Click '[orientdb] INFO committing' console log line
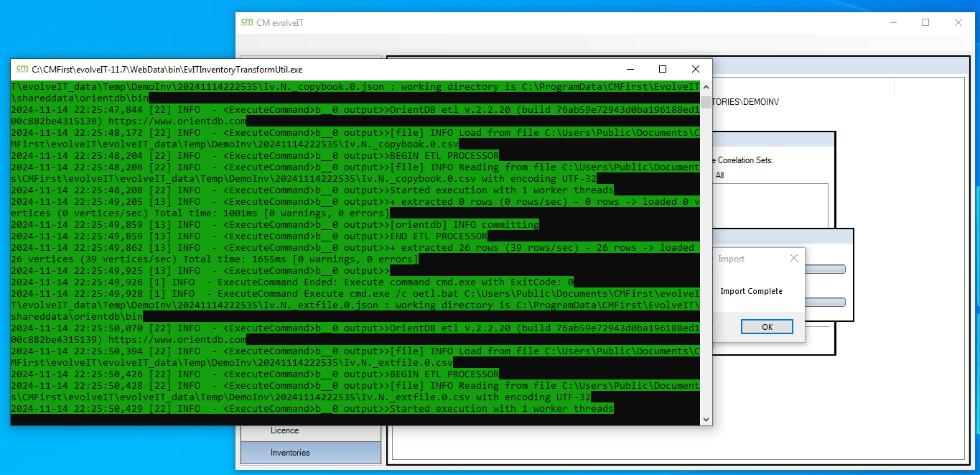 click(275, 224)
